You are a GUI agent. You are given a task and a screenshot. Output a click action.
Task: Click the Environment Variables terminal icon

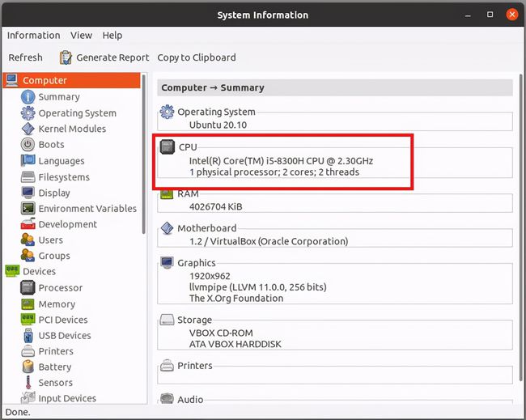(28, 208)
